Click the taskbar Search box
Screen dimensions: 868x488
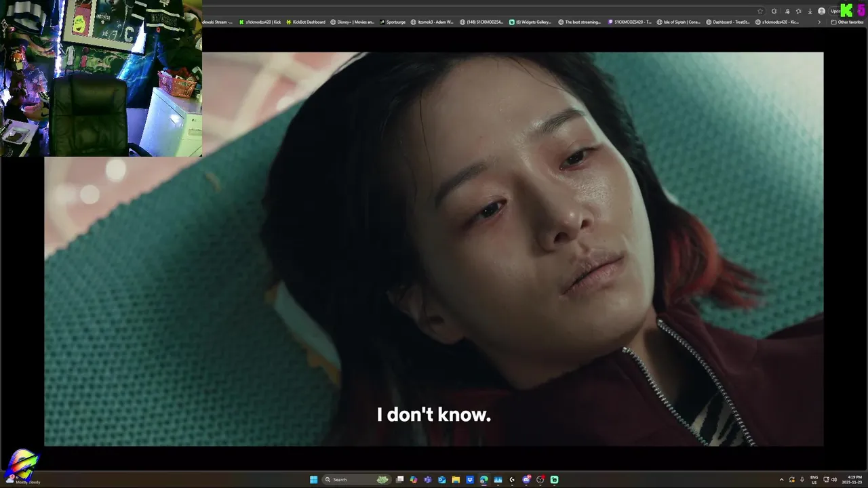pos(357,480)
